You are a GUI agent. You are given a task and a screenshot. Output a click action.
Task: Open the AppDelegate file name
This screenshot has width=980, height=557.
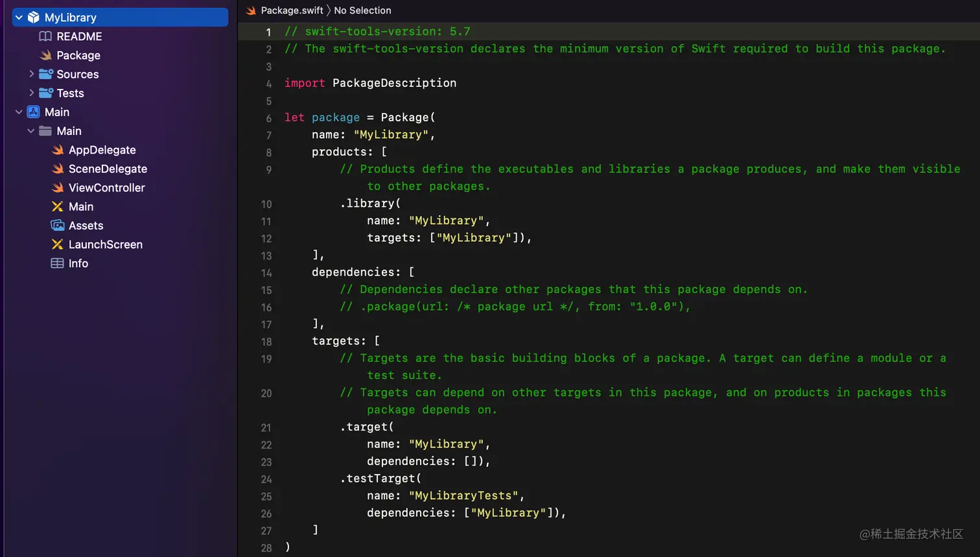click(102, 150)
